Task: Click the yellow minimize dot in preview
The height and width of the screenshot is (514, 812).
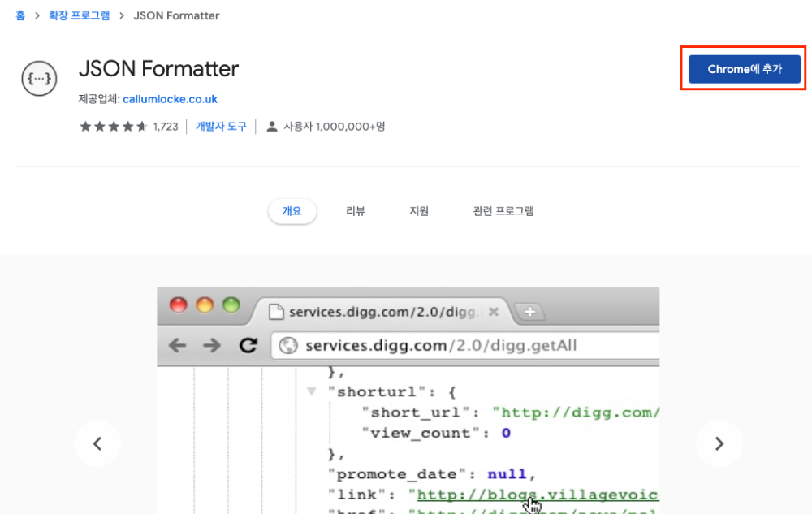Action: [x=205, y=305]
